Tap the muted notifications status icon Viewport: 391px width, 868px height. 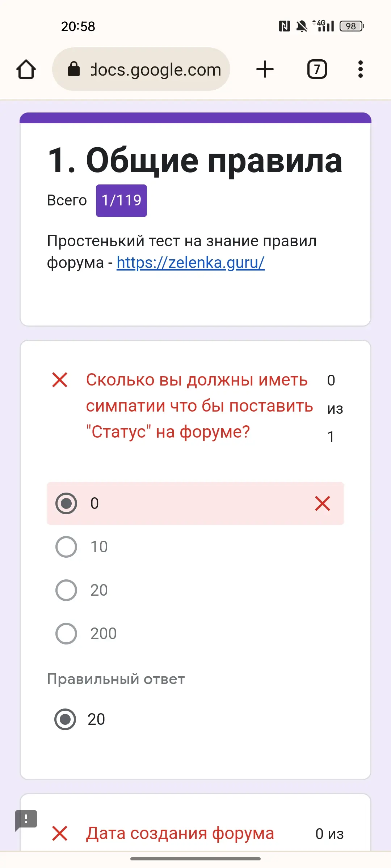click(x=302, y=26)
